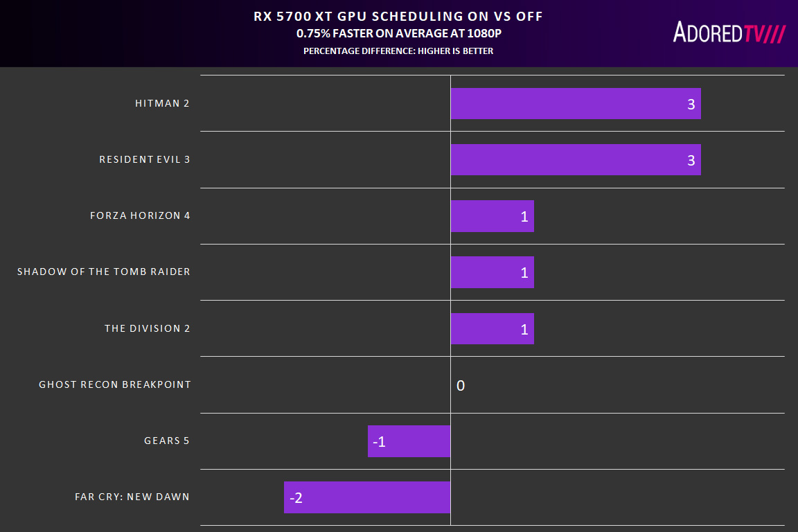798x532 pixels.
Task: Click the AdoredTV logo
Action: (729, 33)
